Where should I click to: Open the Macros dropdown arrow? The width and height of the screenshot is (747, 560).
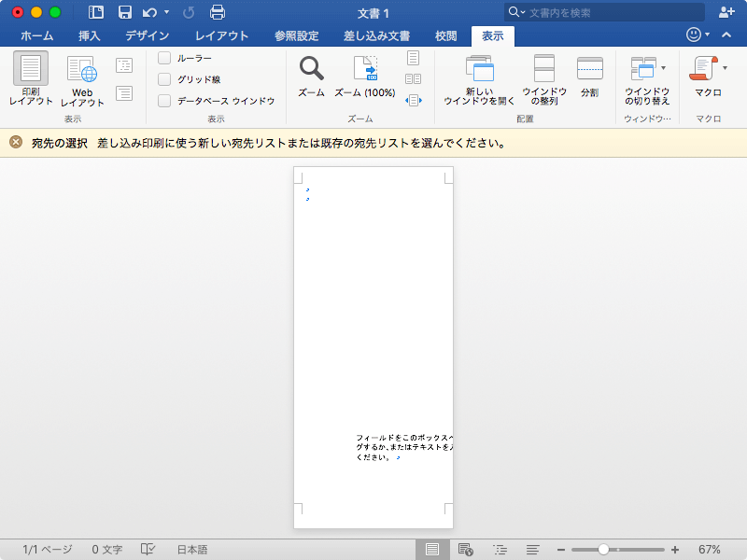(x=725, y=68)
